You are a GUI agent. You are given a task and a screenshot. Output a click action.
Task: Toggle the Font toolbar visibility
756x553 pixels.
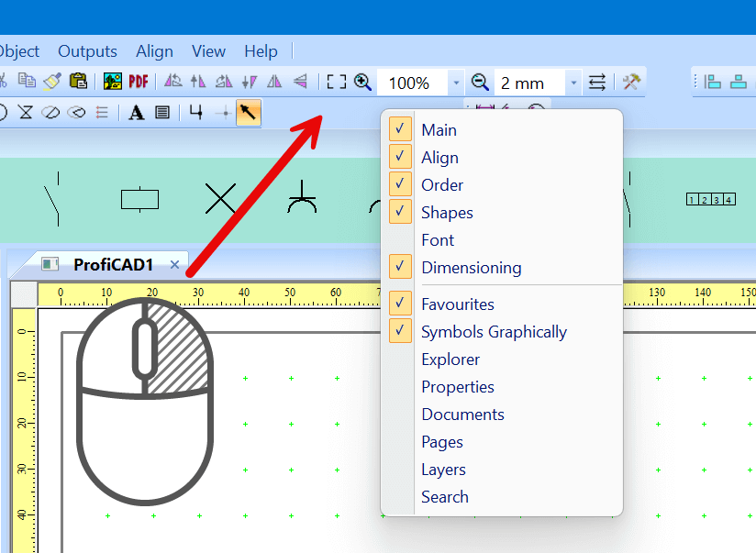438,239
